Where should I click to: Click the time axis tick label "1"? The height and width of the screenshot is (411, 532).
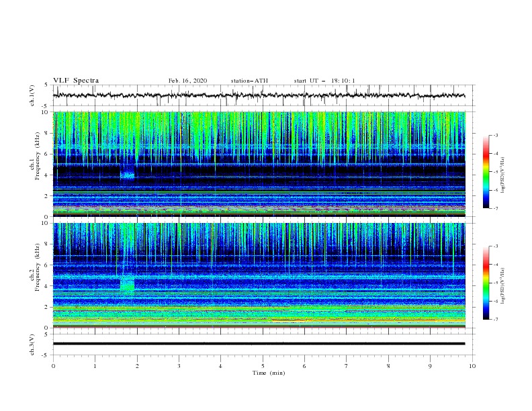pos(95,366)
